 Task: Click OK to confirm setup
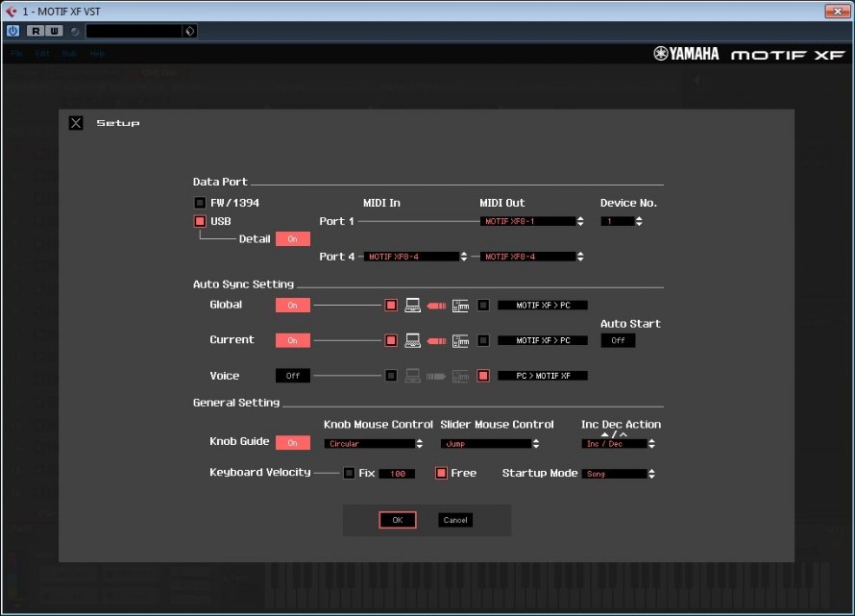(x=397, y=520)
